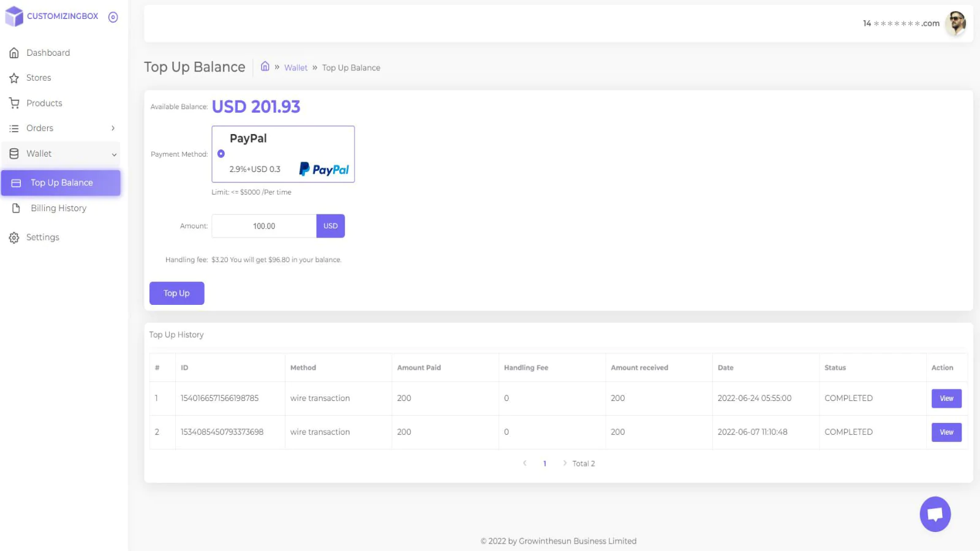The image size is (980, 551).
Task: Open Billing History page
Action: click(x=58, y=208)
